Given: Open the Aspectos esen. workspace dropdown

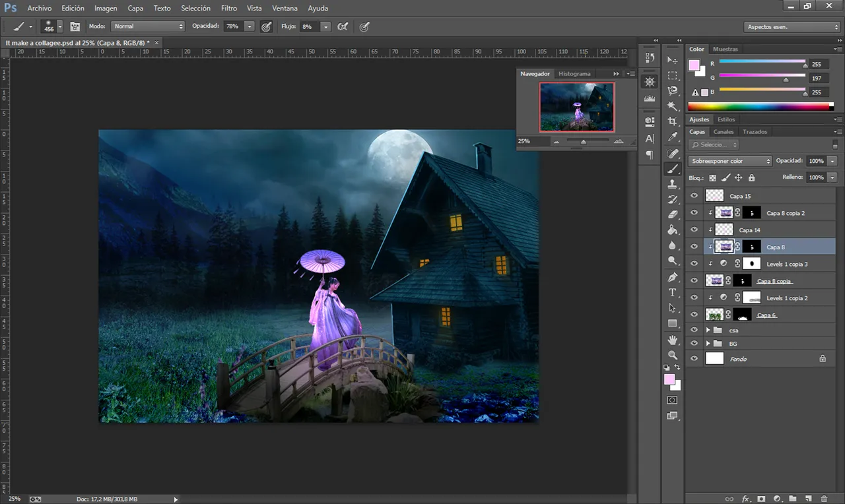Looking at the screenshot, I should coord(792,27).
